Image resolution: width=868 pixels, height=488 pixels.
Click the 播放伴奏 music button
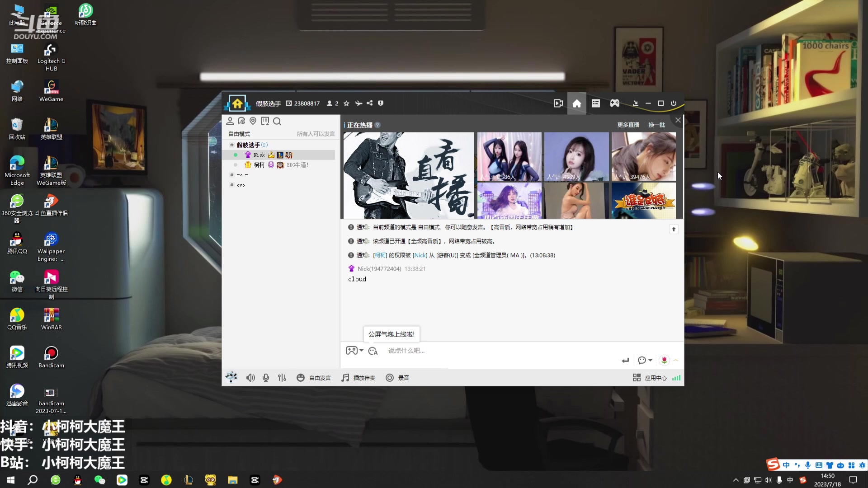[358, 378]
